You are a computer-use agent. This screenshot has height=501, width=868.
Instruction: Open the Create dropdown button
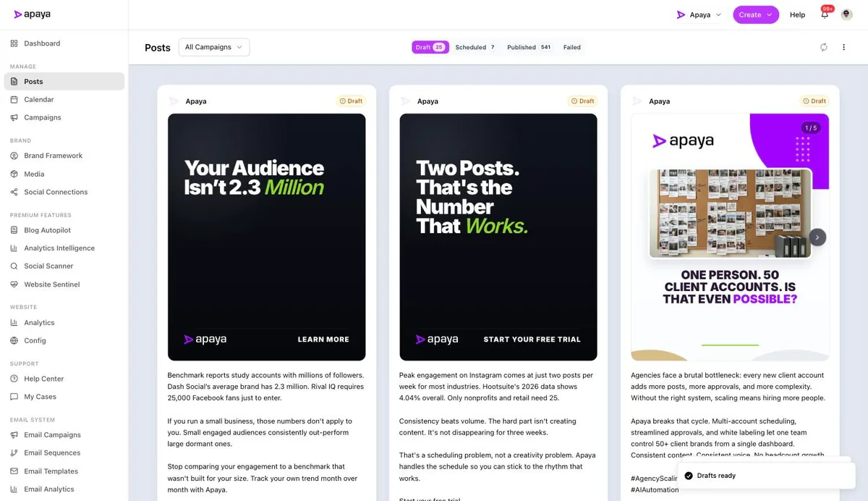click(756, 14)
